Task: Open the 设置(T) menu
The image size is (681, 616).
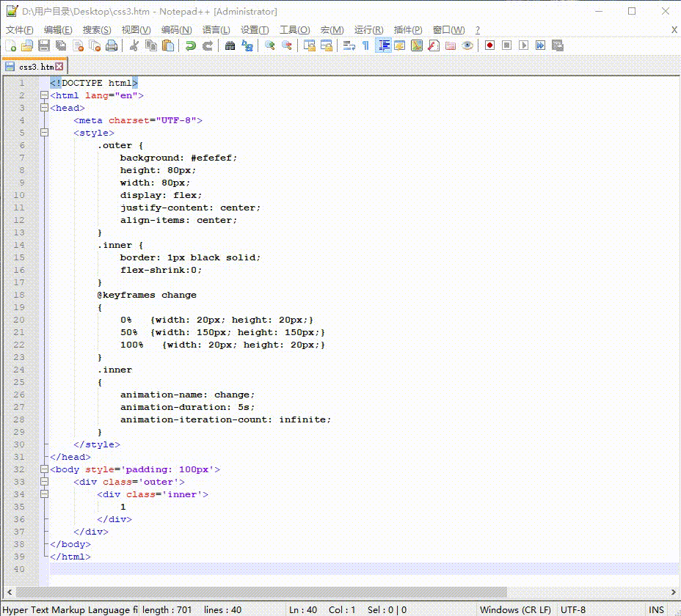Action: [x=255, y=30]
